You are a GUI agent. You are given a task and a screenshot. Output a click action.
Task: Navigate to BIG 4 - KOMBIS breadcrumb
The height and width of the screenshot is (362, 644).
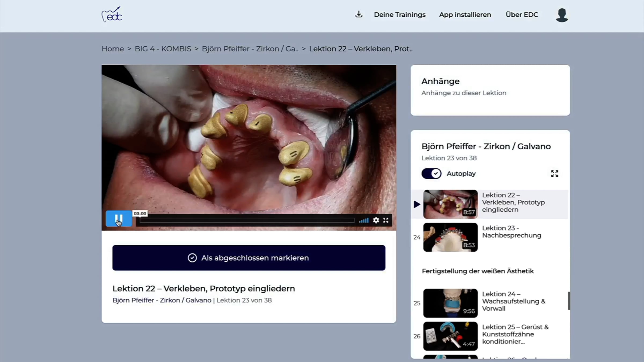[x=163, y=49]
